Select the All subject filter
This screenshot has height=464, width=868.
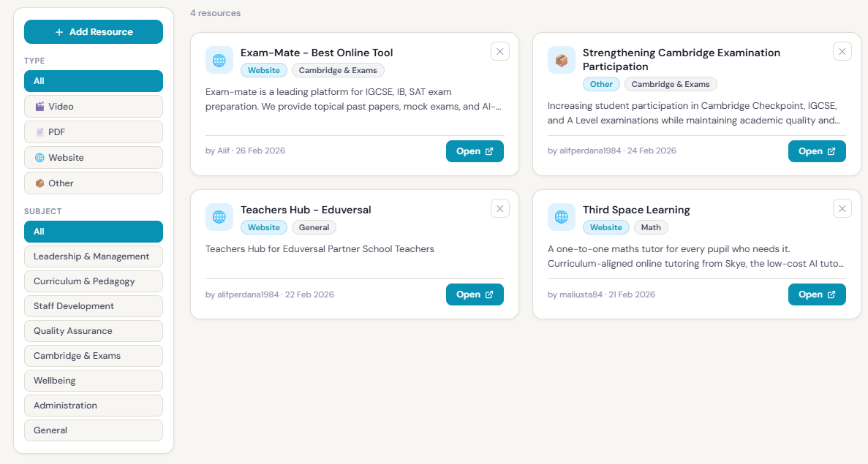pyautogui.click(x=94, y=232)
